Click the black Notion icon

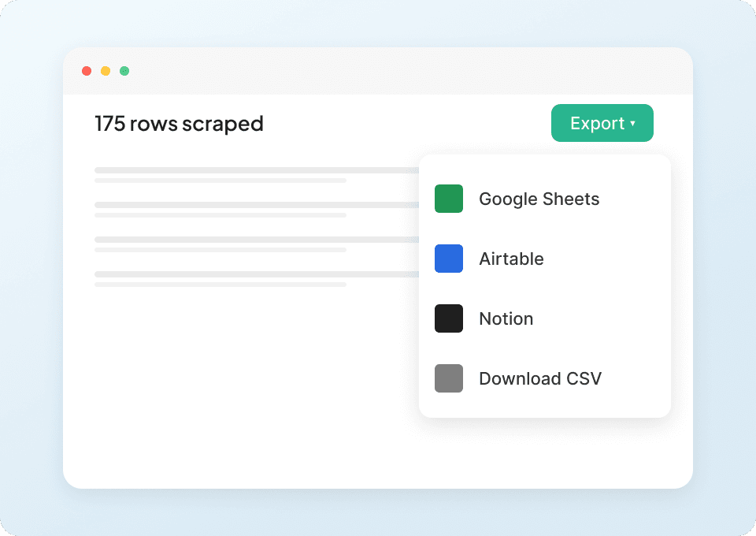[449, 318]
